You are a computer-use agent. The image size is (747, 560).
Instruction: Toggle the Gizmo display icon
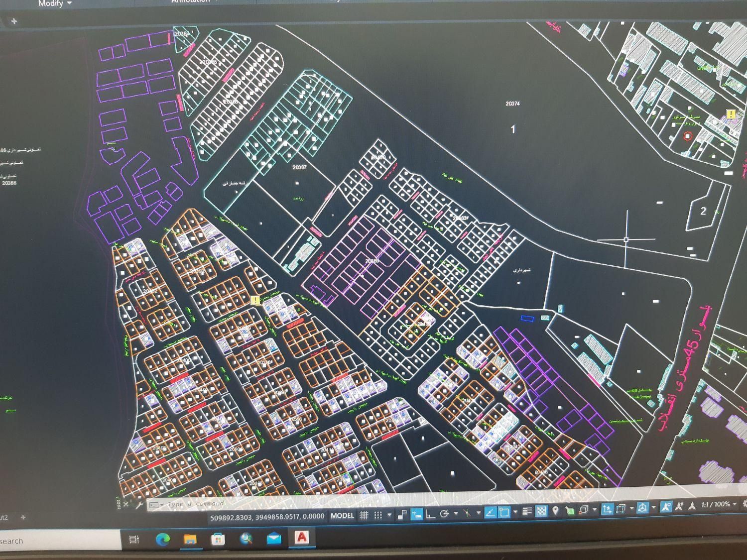click(642, 508)
